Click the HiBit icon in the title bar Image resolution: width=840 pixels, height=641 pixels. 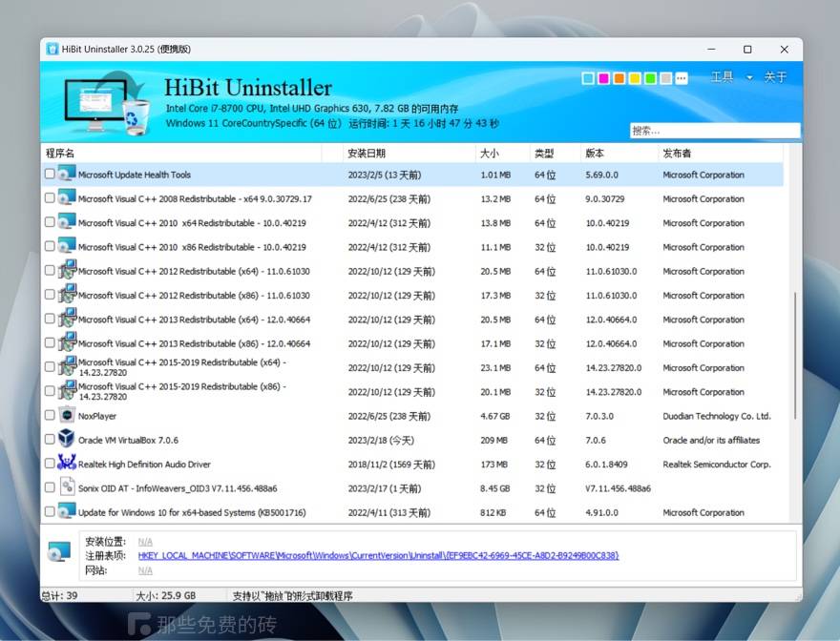tap(52, 49)
